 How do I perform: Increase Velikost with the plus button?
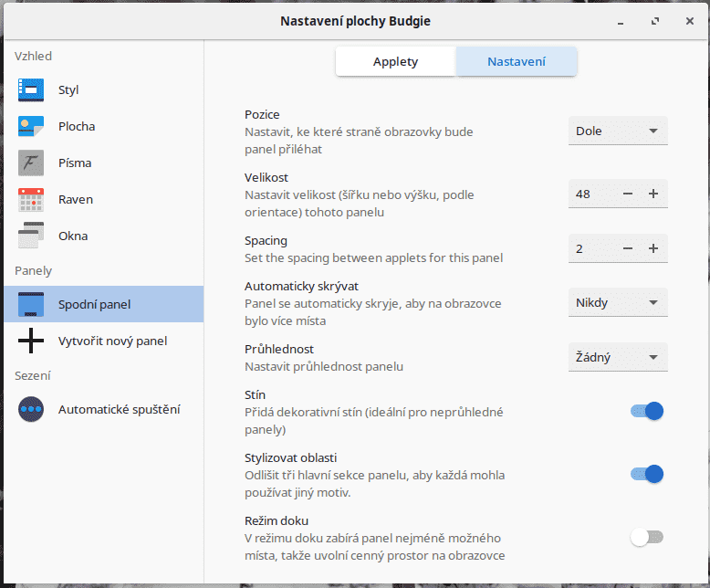point(653,194)
